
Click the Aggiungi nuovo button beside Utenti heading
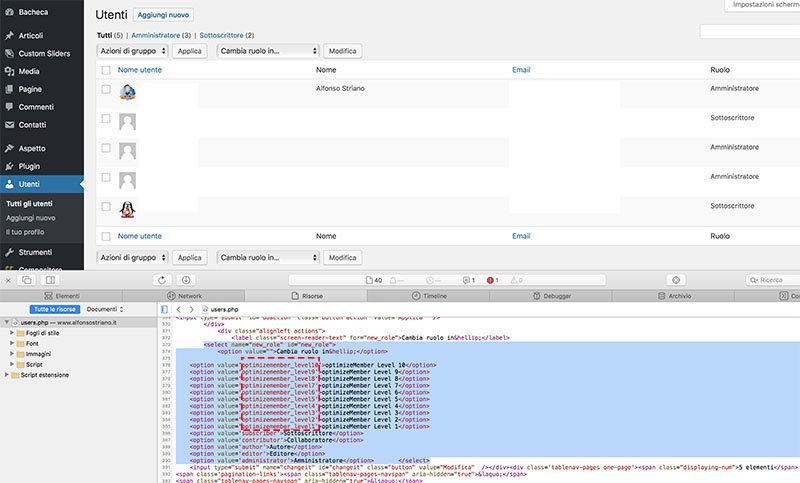pos(163,15)
